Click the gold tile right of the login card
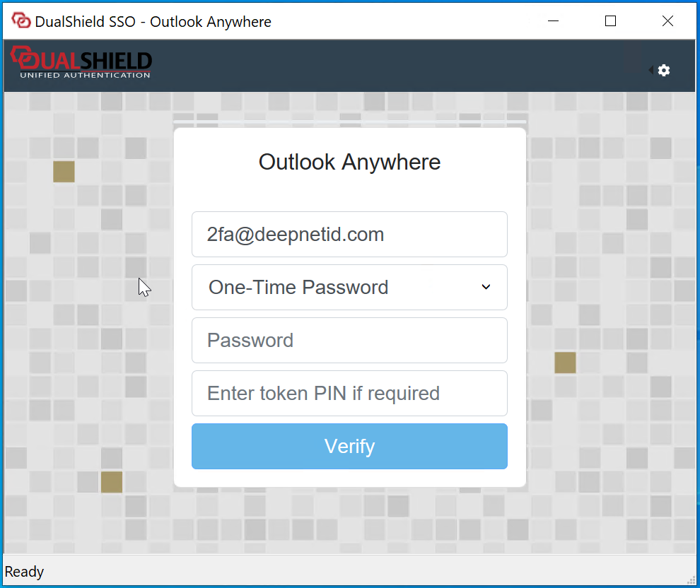 [565, 363]
